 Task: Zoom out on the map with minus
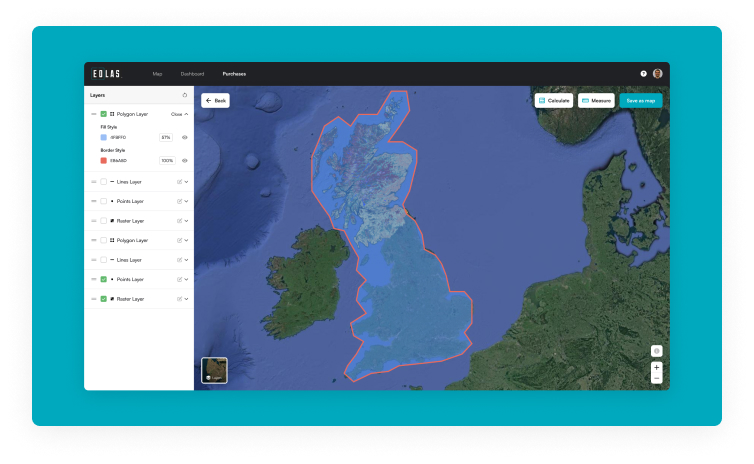(656, 378)
